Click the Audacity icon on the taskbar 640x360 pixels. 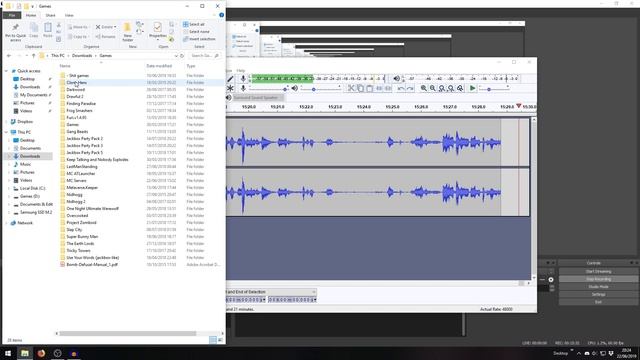[74, 353]
